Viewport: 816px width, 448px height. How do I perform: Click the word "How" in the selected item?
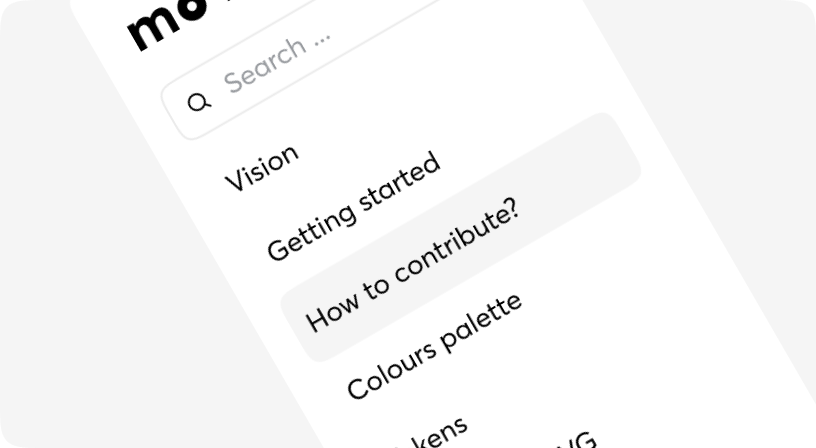(332, 314)
